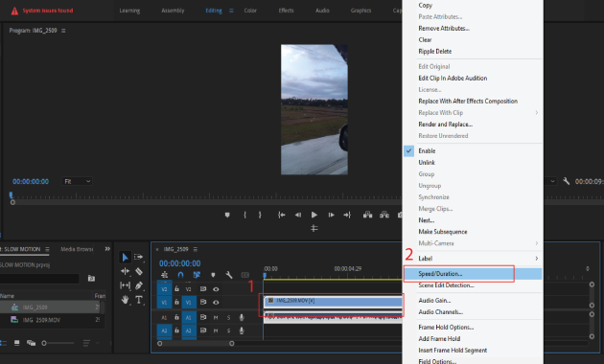Toggle Snap in timeline
Viewport: 604px width, 364px height.
(180, 275)
